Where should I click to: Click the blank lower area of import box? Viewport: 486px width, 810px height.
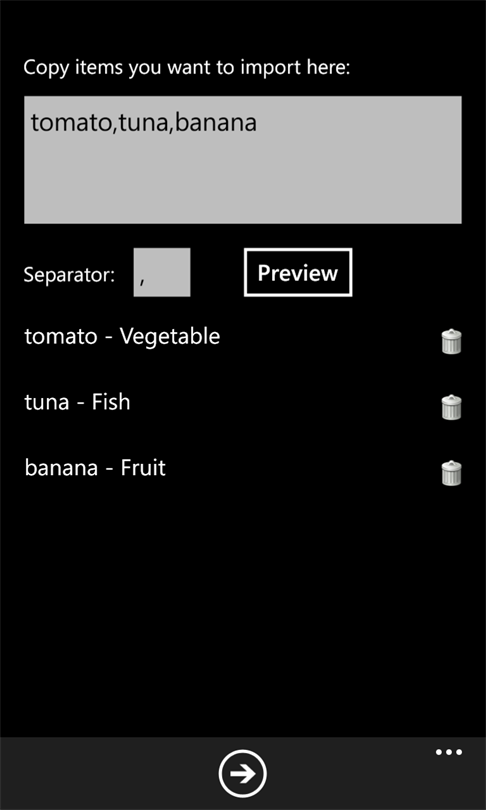(x=243, y=183)
